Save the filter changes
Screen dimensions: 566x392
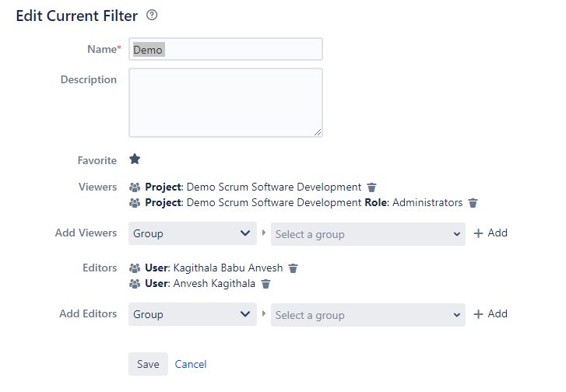coord(148,364)
